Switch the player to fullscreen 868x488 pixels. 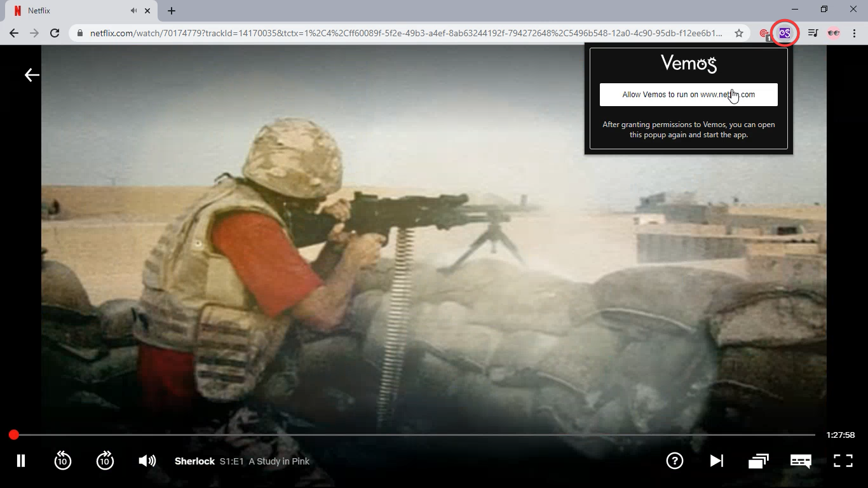(843, 461)
